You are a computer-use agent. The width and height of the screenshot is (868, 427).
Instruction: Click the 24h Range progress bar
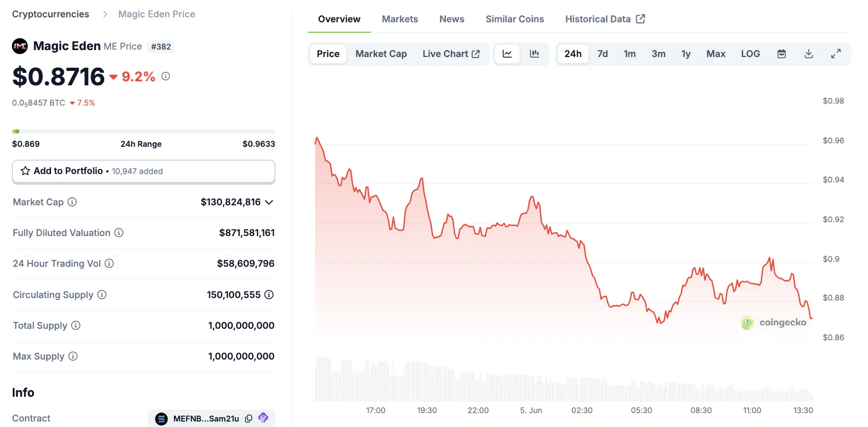(x=144, y=131)
